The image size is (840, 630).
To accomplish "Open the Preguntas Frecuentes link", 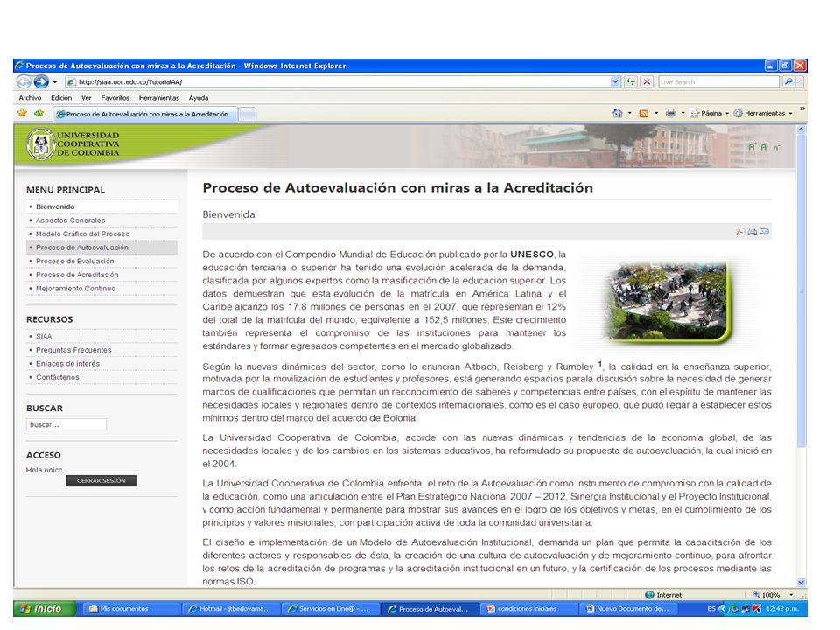I will (x=73, y=350).
